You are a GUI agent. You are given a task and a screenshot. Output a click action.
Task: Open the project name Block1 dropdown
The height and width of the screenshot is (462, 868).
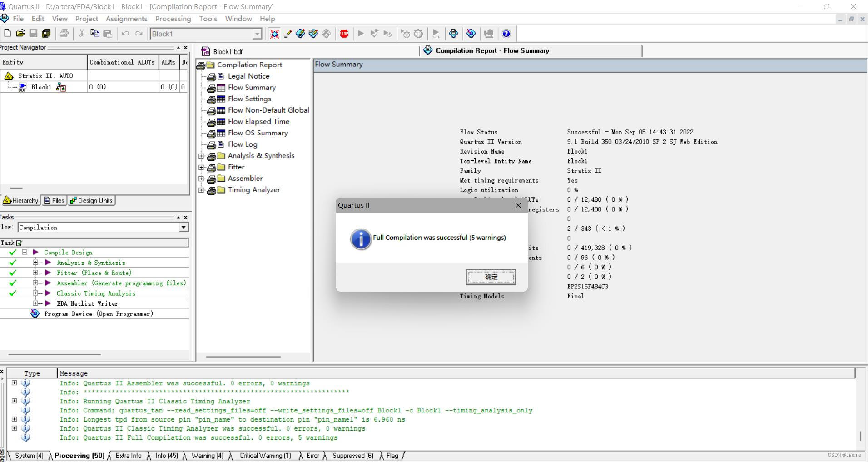point(257,34)
